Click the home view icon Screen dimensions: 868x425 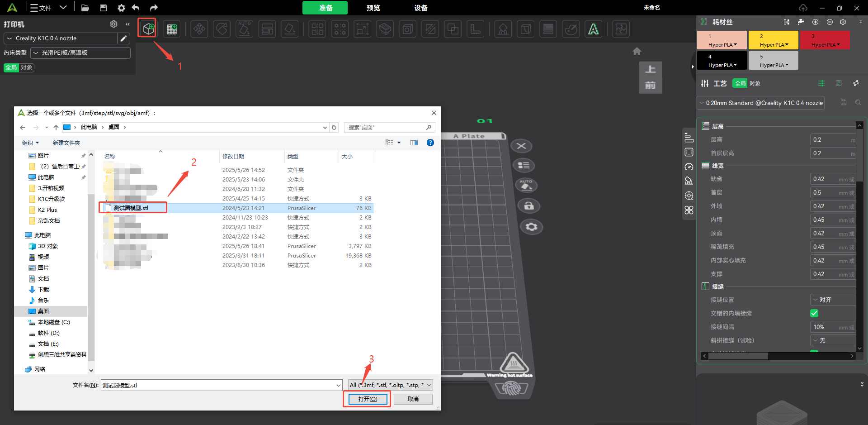(x=637, y=51)
